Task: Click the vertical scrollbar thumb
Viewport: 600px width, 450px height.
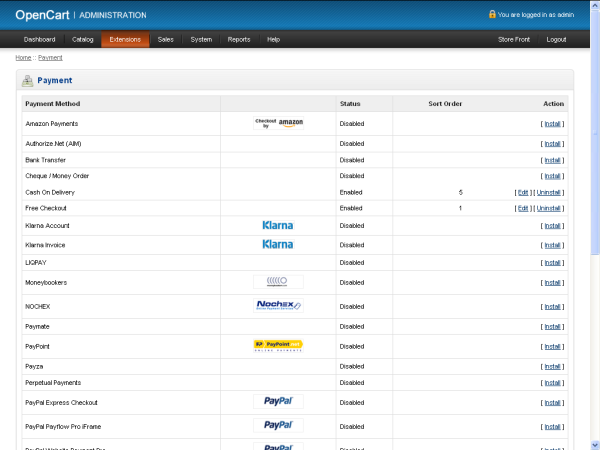Action: pyautogui.click(x=595, y=132)
